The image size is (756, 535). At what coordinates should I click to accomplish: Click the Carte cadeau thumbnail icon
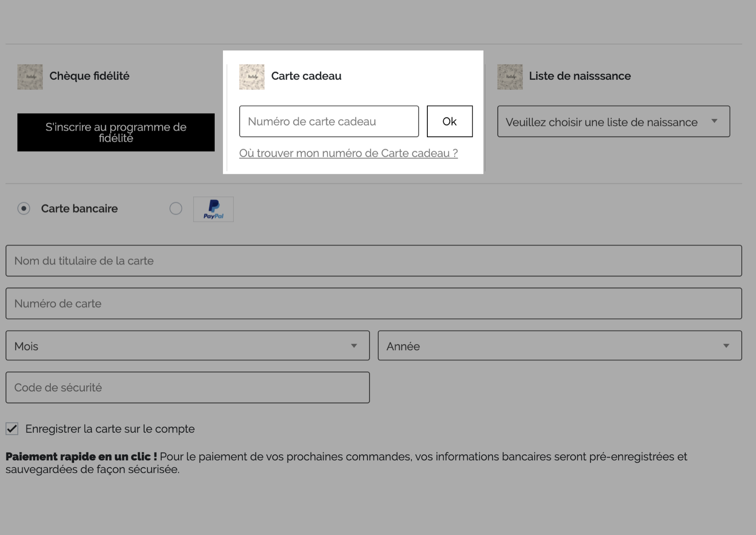pos(252,77)
